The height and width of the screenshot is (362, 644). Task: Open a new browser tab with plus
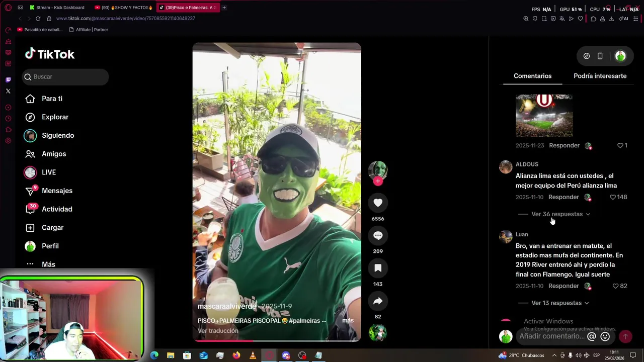224,8
